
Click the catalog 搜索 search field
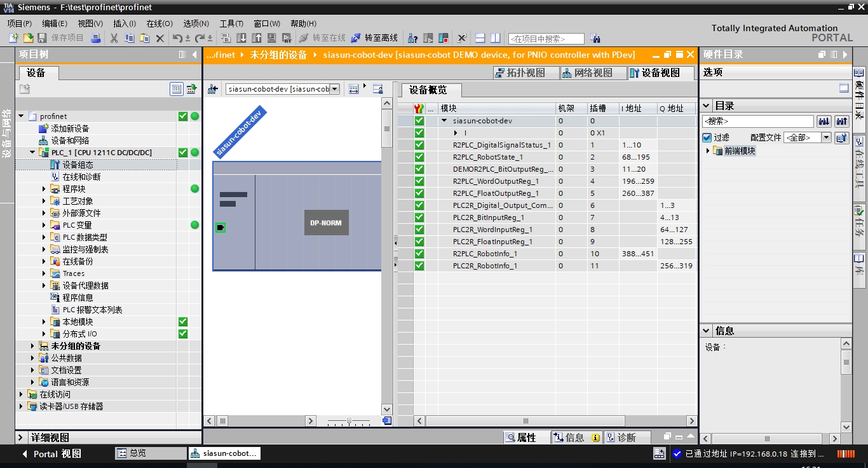(757, 121)
